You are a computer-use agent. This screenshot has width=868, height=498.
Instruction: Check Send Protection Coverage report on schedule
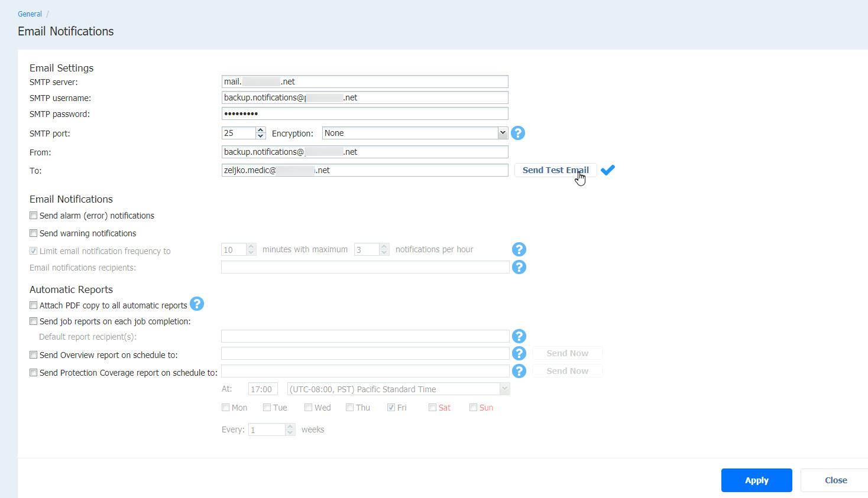34,373
